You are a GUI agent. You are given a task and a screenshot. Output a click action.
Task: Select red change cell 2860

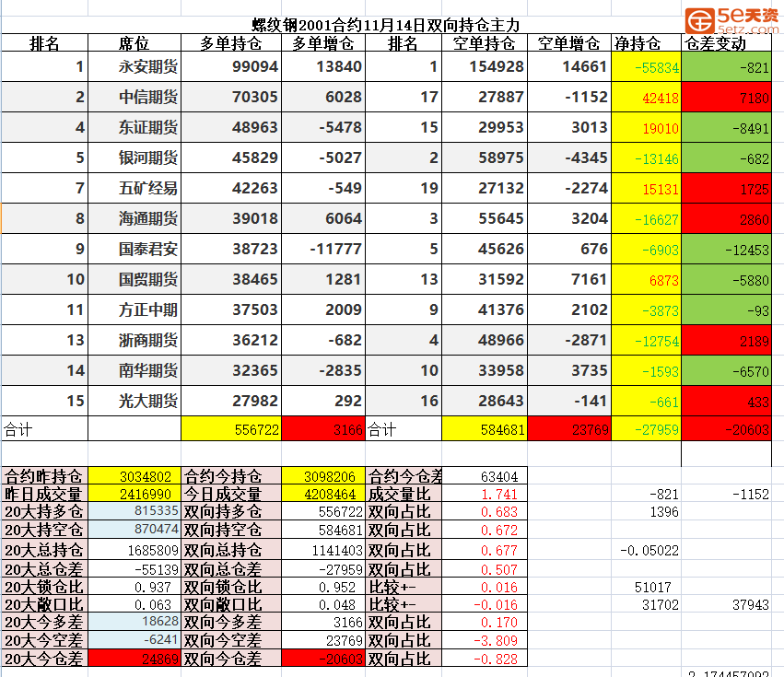(x=727, y=218)
